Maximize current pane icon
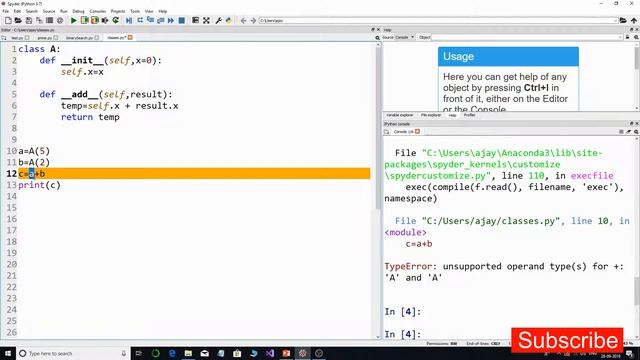 [196, 20]
